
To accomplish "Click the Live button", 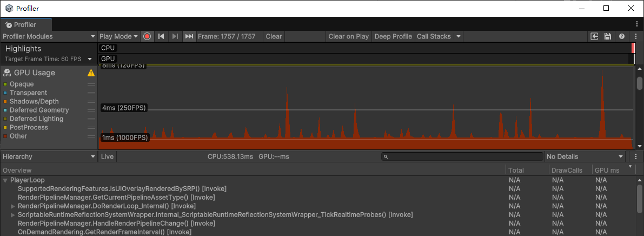I will (x=107, y=156).
